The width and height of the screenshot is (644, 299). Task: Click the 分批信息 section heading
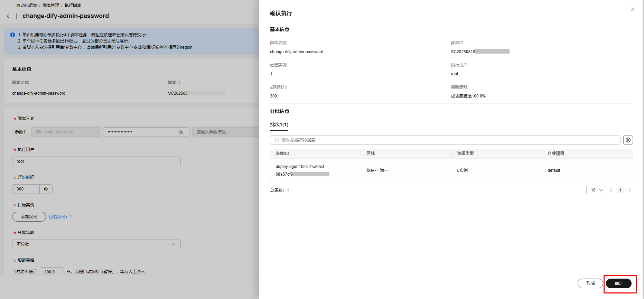click(280, 111)
